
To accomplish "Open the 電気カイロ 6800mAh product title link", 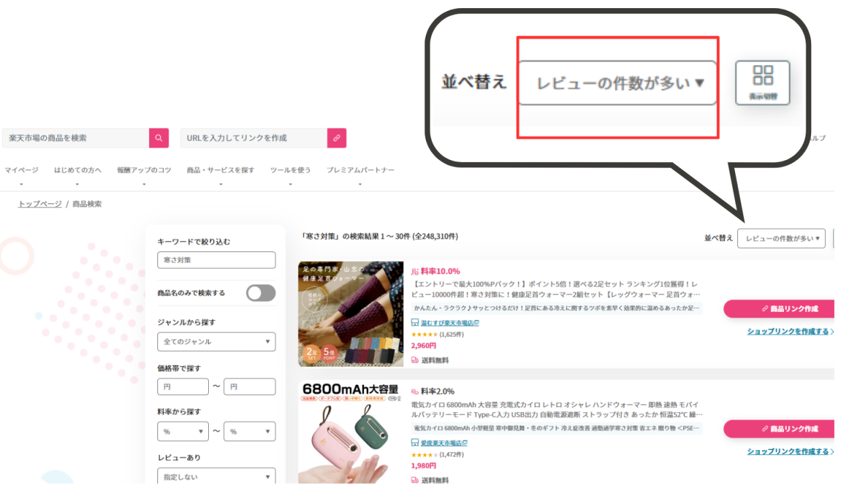I will pos(557,409).
